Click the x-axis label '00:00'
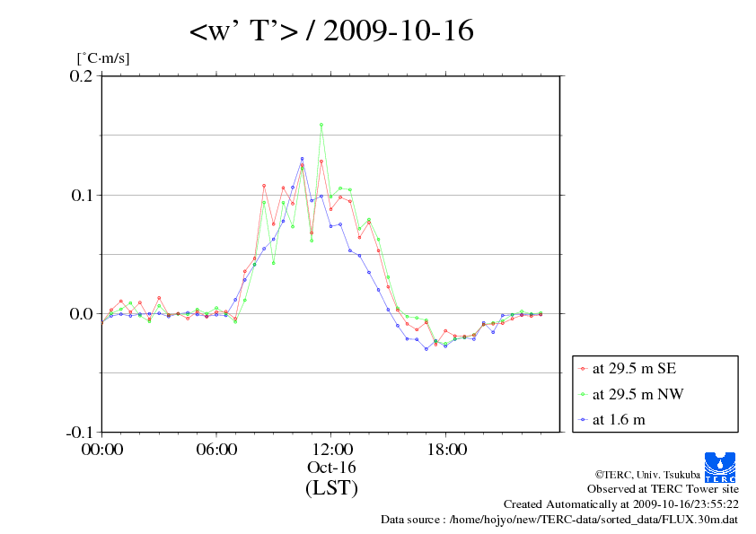Screen dimensions: 756x534 coord(102,450)
